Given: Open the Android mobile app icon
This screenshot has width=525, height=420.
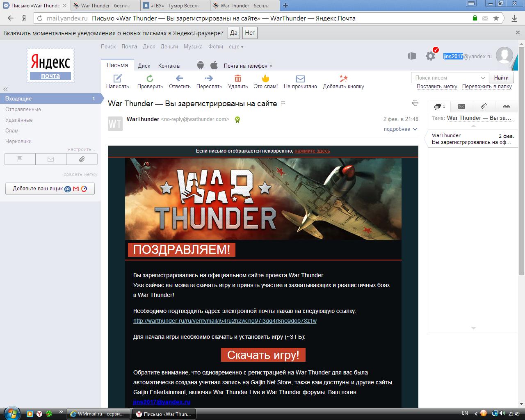Looking at the screenshot, I should 201,65.
